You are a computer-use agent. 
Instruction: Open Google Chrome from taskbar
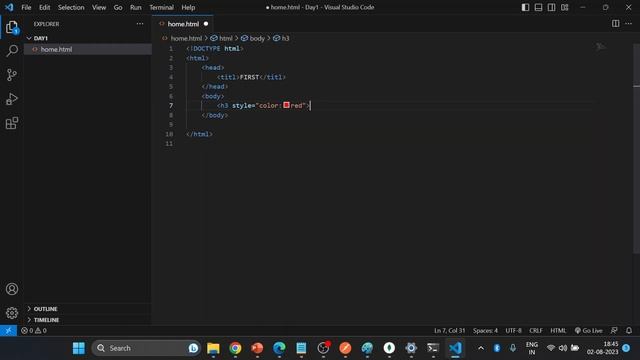[x=235, y=348]
